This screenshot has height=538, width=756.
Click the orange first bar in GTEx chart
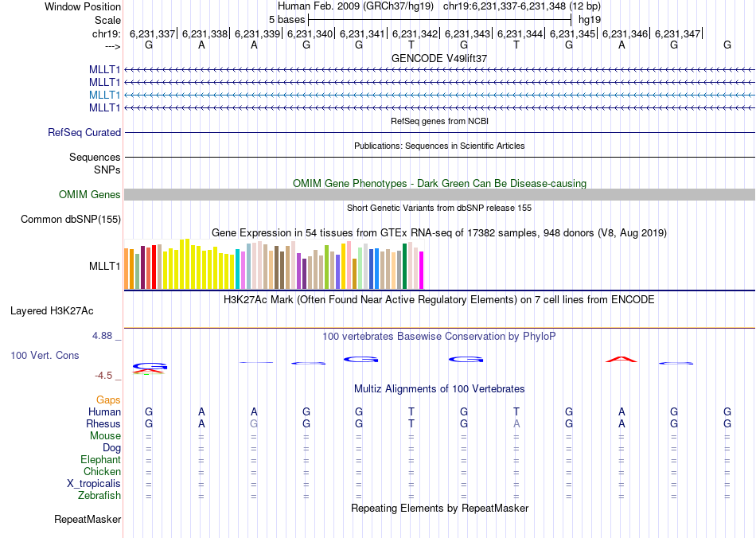(127, 269)
